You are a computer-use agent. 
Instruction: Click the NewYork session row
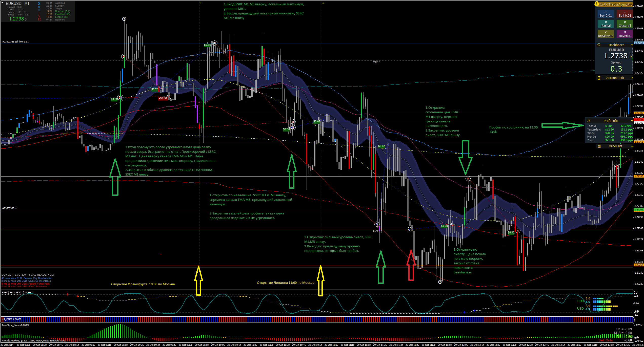click(x=55, y=20)
